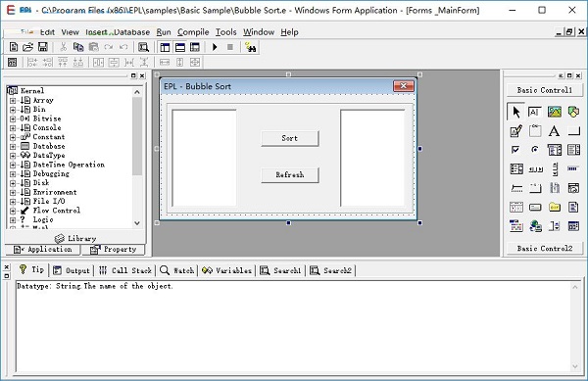Expand the Bitwise tree node
Viewport: 588px width, 381px height.
pos(13,119)
